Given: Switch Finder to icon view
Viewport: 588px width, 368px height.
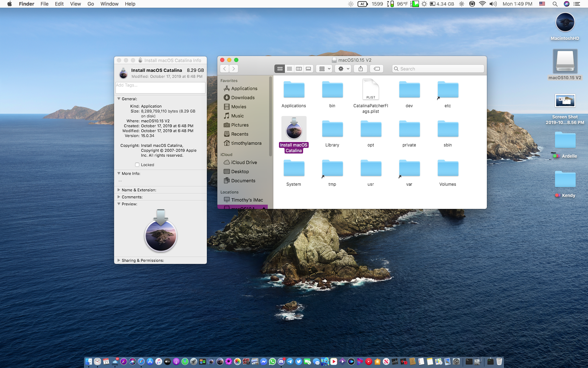Looking at the screenshot, I should click(280, 69).
